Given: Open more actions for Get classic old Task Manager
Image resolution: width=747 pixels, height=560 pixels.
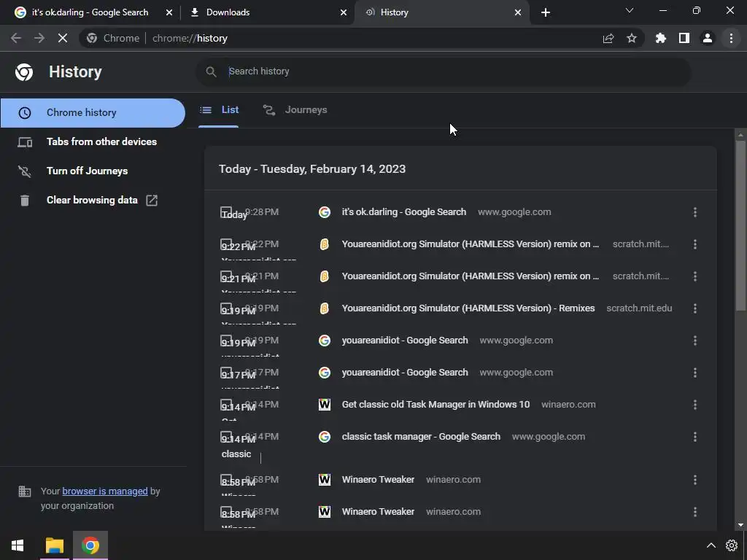Looking at the screenshot, I should tap(695, 405).
